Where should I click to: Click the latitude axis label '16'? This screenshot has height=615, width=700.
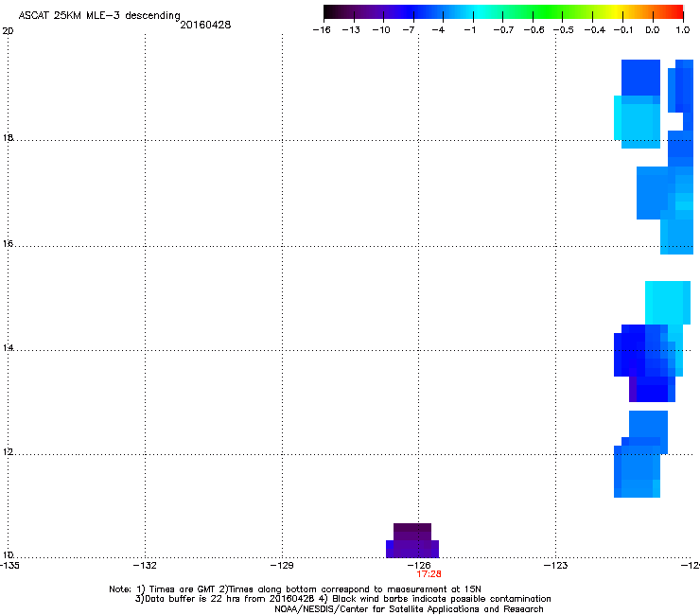[8, 243]
